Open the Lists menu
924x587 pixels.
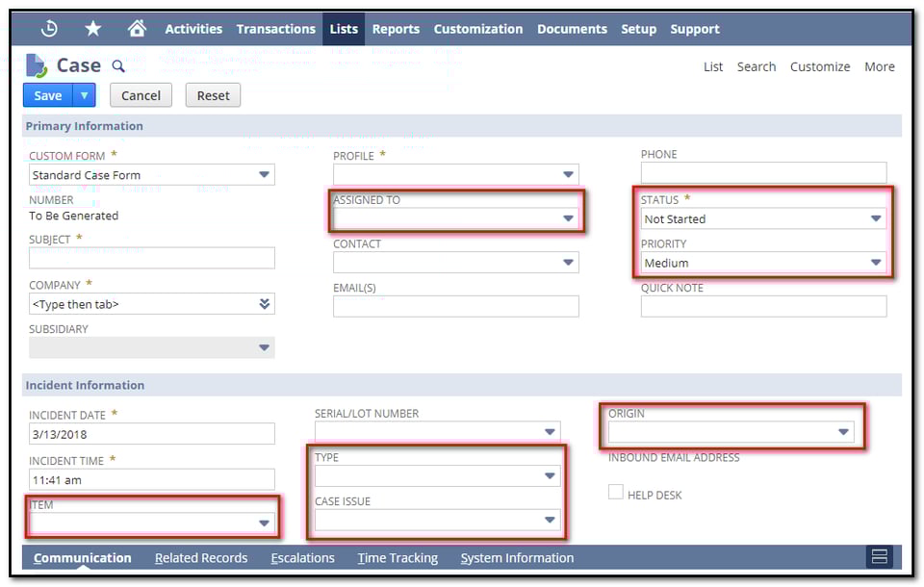tap(344, 29)
